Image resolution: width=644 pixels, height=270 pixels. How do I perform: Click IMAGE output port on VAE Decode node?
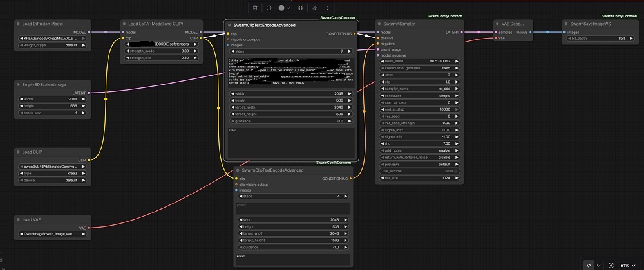click(x=531, y=32)
